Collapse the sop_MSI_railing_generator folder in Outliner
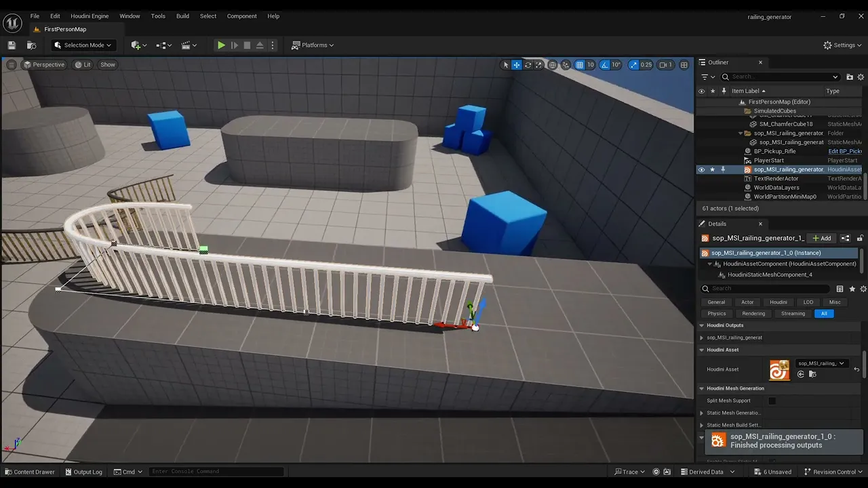The image size is (868, 488). pos(740,134)
